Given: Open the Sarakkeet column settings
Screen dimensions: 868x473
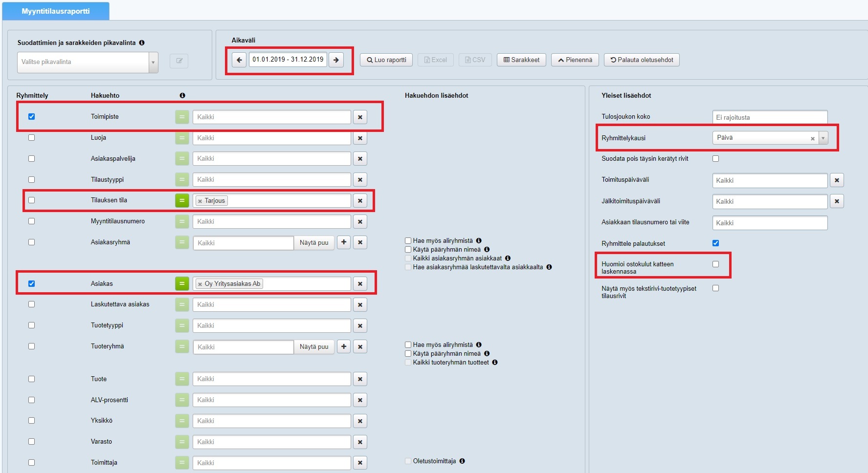Looking at the screenshot, I should pos(521,60).
